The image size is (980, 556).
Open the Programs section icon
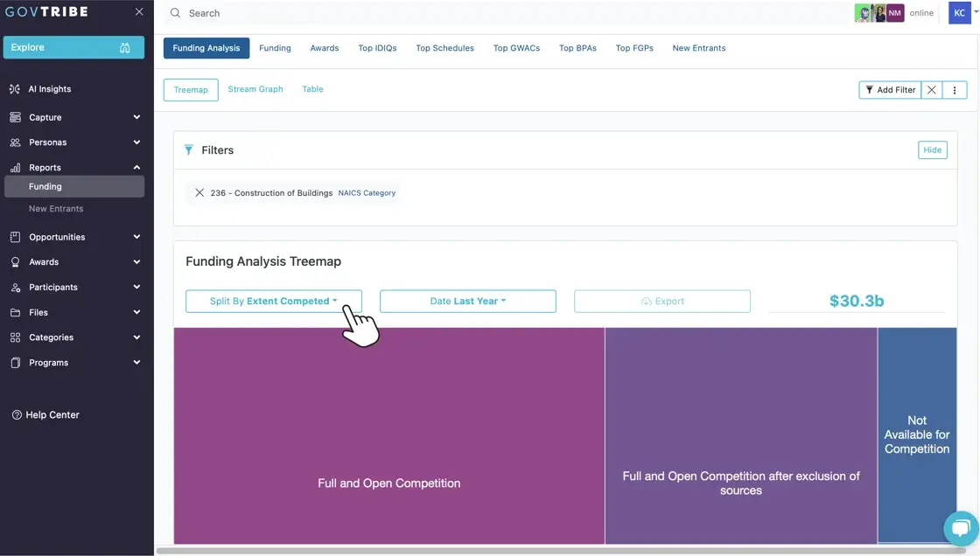(x=14, y=362)
